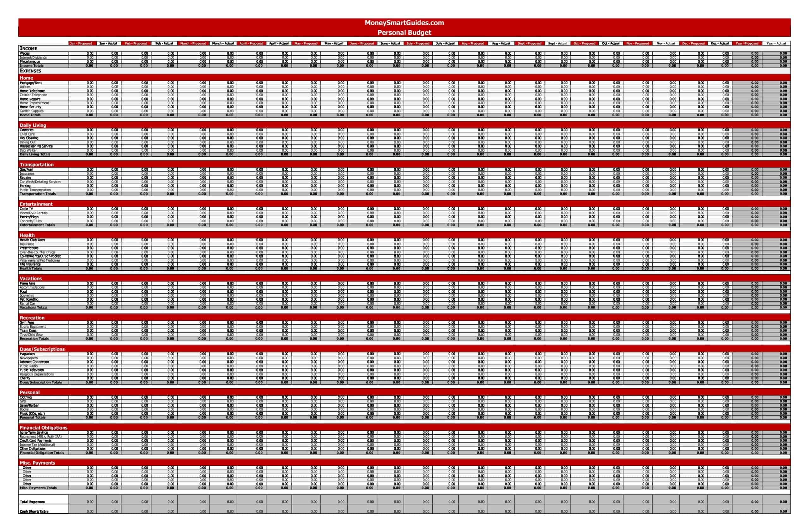Select the Groceries row label

coord(27,130)
